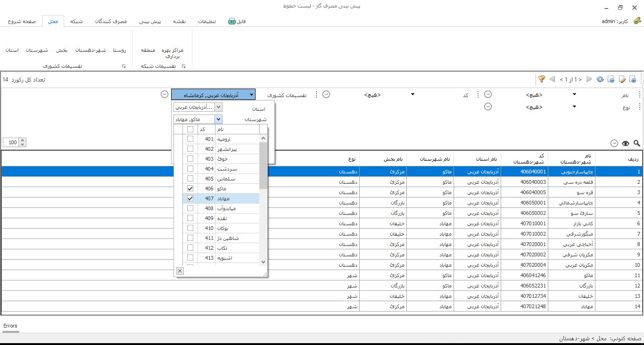Click the drag handle beside تقسیمات کشوری filter
644x345 pixels.
coord(316,94)
